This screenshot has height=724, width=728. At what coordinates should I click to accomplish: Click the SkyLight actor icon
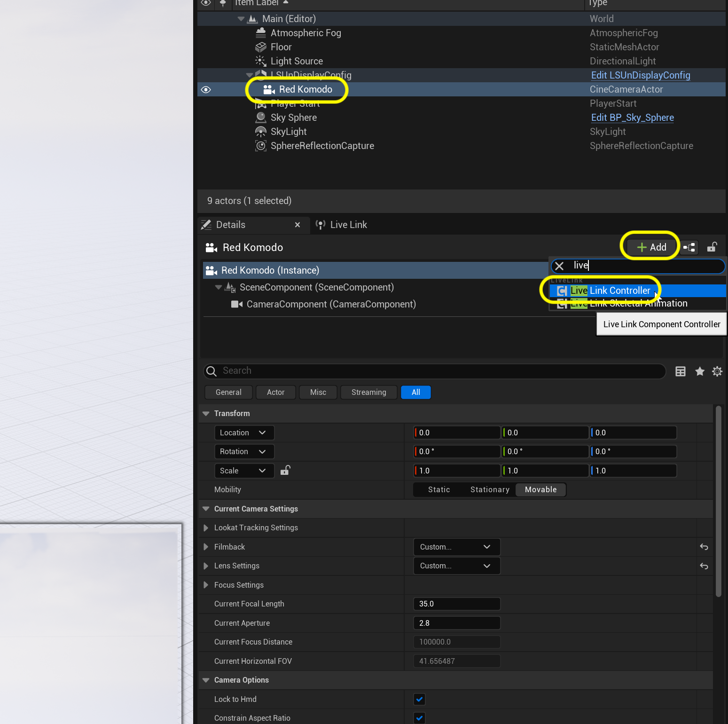coord(261,132)
